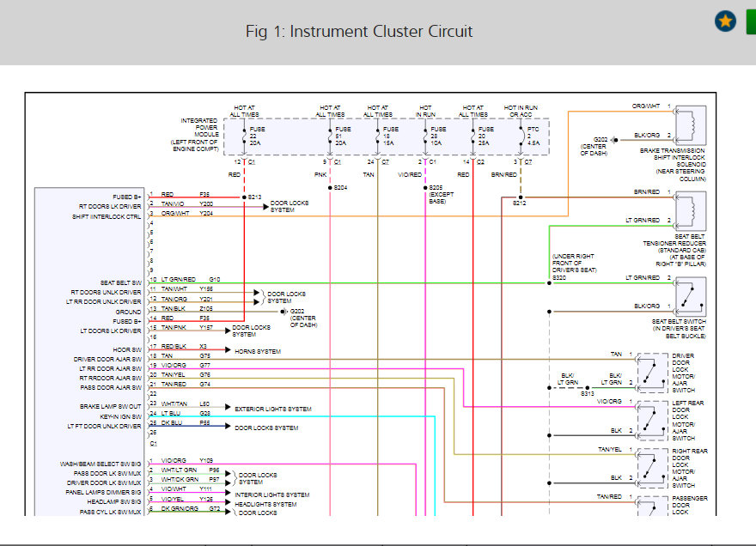Click the 'LEFT REAR DOOR LOCK MOTOR/AJAR SWITCH' label

[x=688, y=421]
